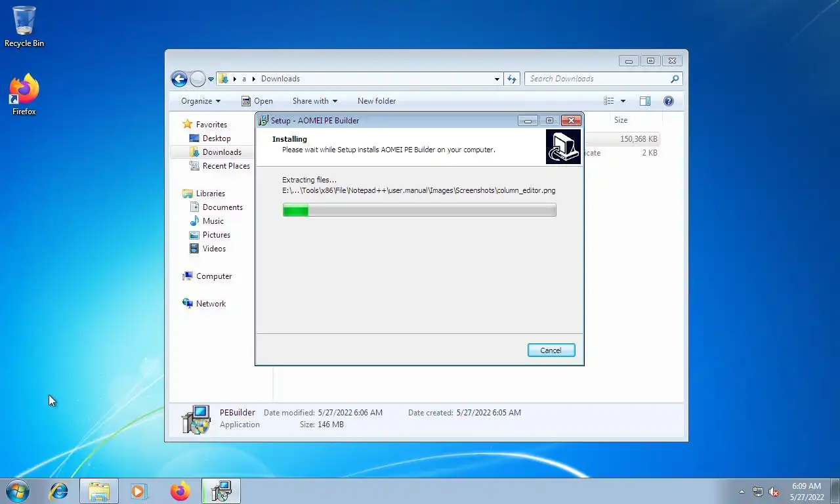Toggle the preview pane
The width and height of the screenshot is (840, 504).
[x=645, y=101]
